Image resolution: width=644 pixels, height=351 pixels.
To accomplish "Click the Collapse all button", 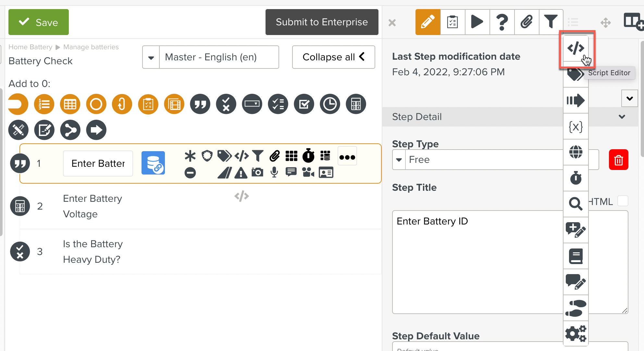I will coord(333,57).
